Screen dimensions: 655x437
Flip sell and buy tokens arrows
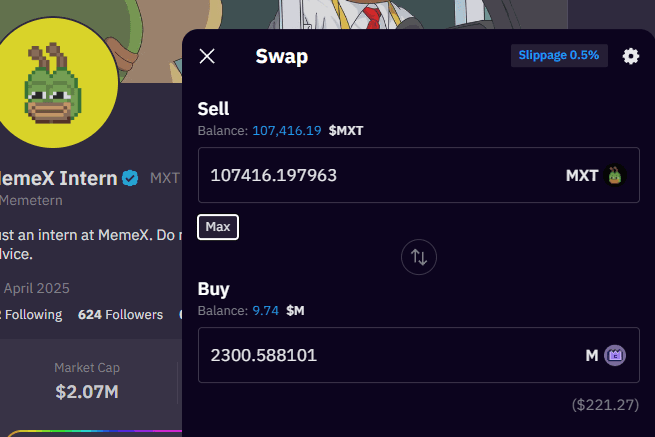[419, 257]
